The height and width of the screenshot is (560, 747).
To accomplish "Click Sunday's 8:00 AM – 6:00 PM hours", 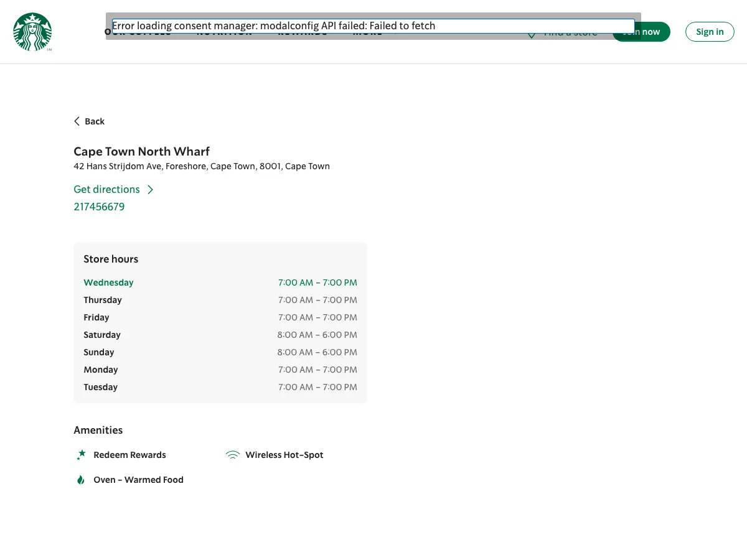I will [x=317, y=352].
